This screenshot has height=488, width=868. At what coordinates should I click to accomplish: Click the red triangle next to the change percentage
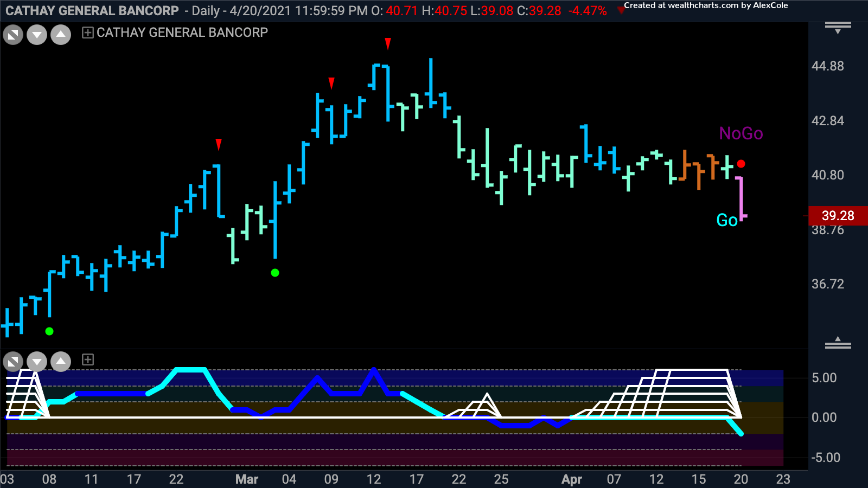[621, 10]
